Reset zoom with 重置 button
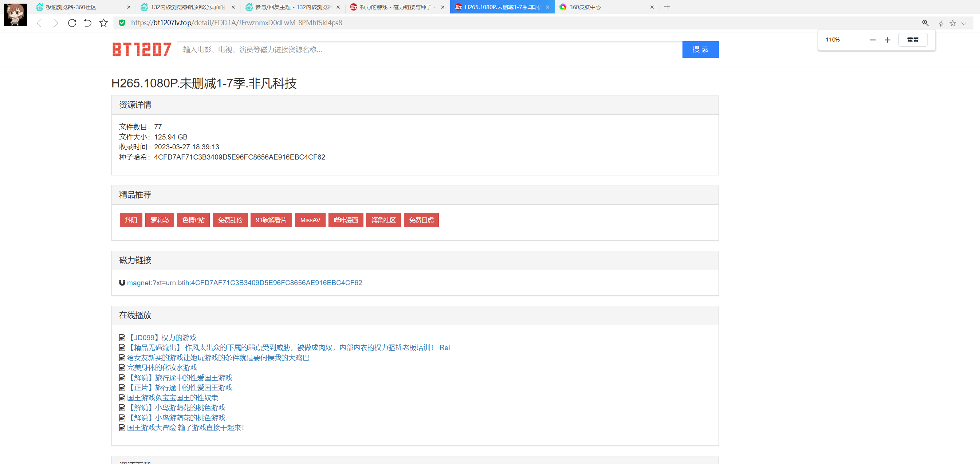Screen dimensions: 980x464 pos(913,40)
